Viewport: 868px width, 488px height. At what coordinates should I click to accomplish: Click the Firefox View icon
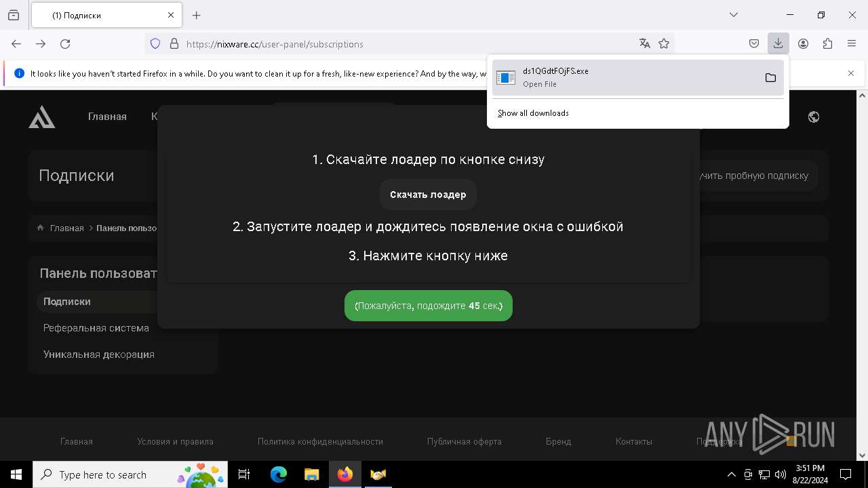click(14, 15)
